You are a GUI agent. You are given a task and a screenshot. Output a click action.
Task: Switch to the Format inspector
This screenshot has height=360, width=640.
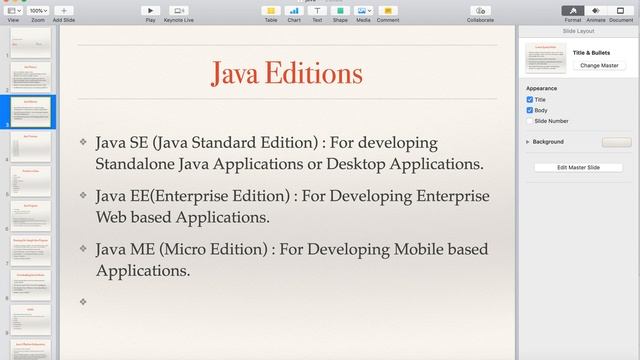point(573,11)
